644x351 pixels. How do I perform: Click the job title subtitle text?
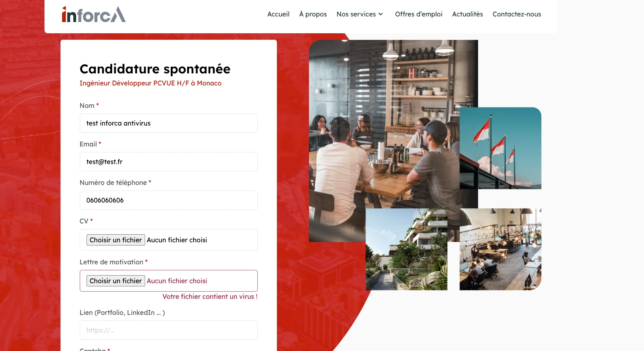(150, 83)
